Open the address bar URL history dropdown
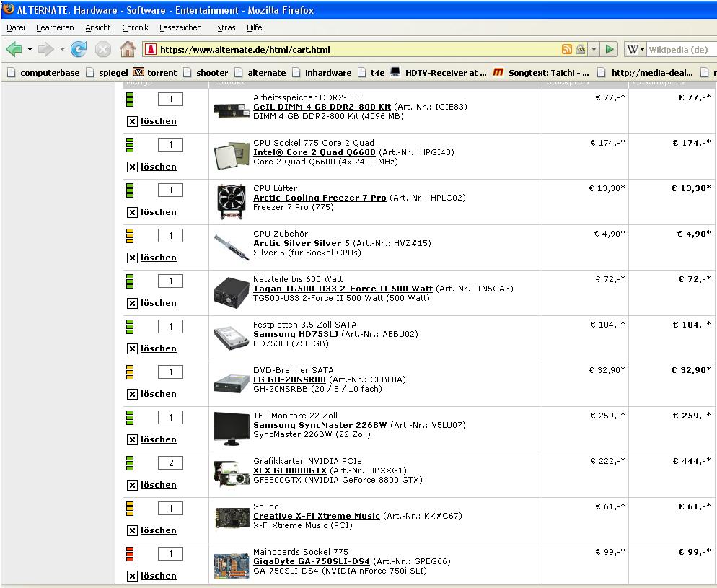The width and height of the screenshot is (717, 588). tap(594, 49)
